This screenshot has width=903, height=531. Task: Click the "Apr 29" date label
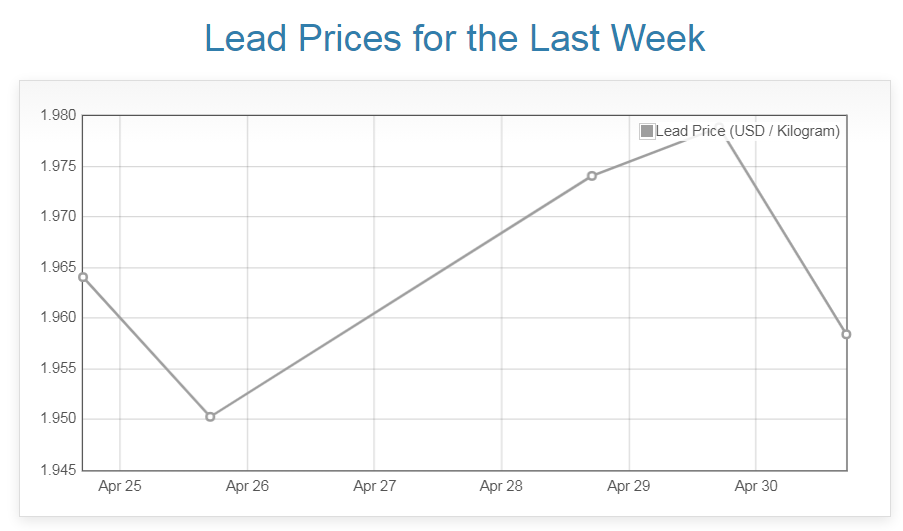click(628, 487)
